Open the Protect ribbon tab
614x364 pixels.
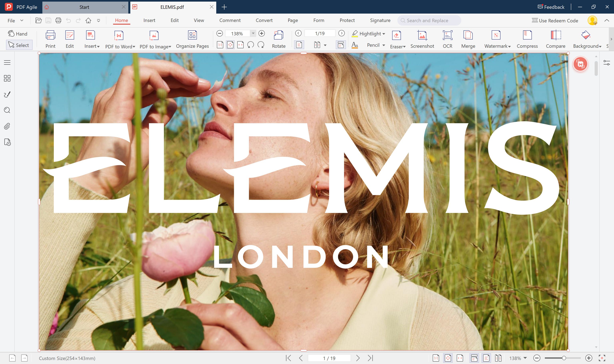347,20
